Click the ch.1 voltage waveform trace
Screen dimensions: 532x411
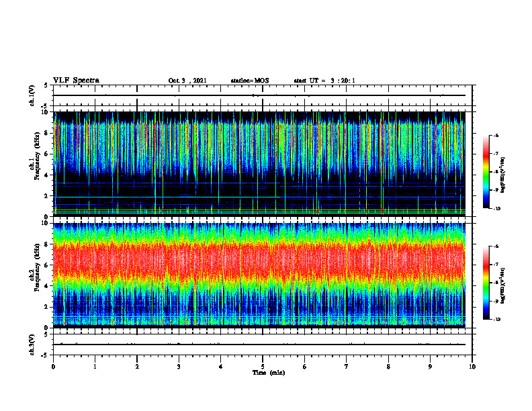pyautogui.click(x=259, y=95)
